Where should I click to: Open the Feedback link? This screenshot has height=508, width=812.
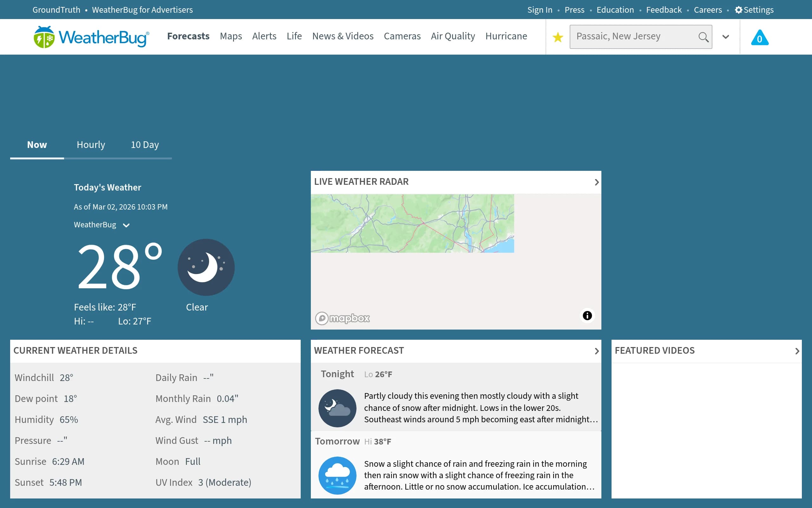[x=664, y=10]
